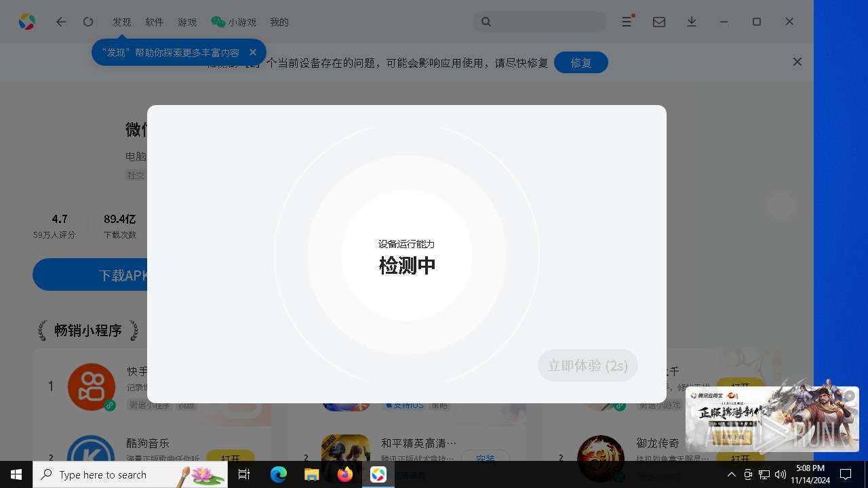Launch Firefox from taskbar
The image size is (868, 488).
tap(345, 474)
